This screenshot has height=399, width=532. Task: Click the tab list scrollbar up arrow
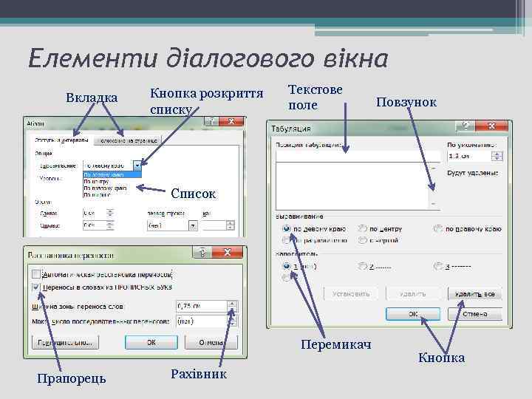[434, 168]
